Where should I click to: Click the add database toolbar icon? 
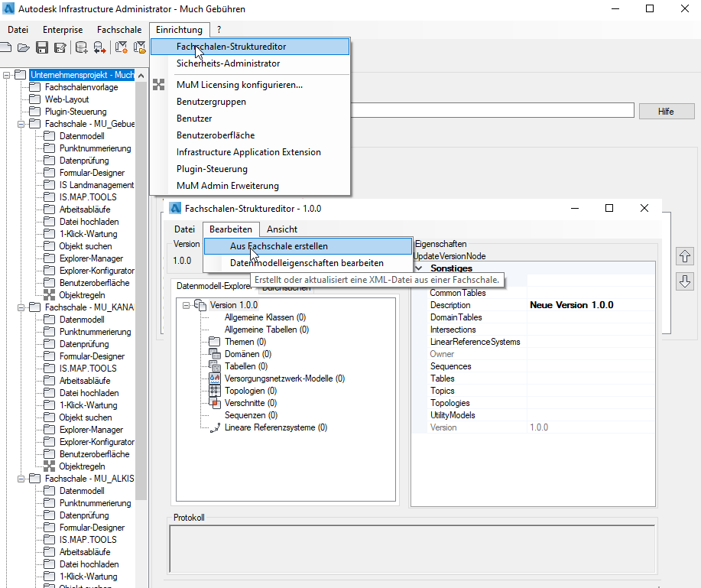(81, 47)
